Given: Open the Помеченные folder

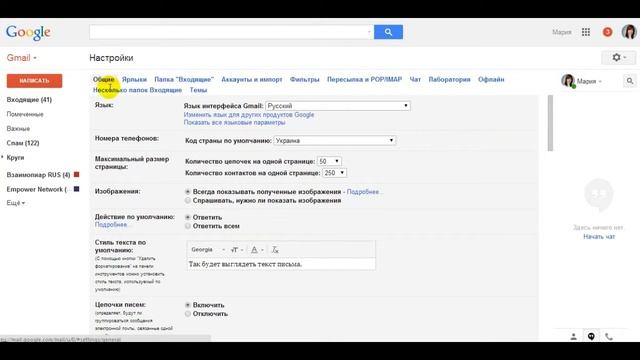Looking at the screenshot, I should (x=25, y=114).
